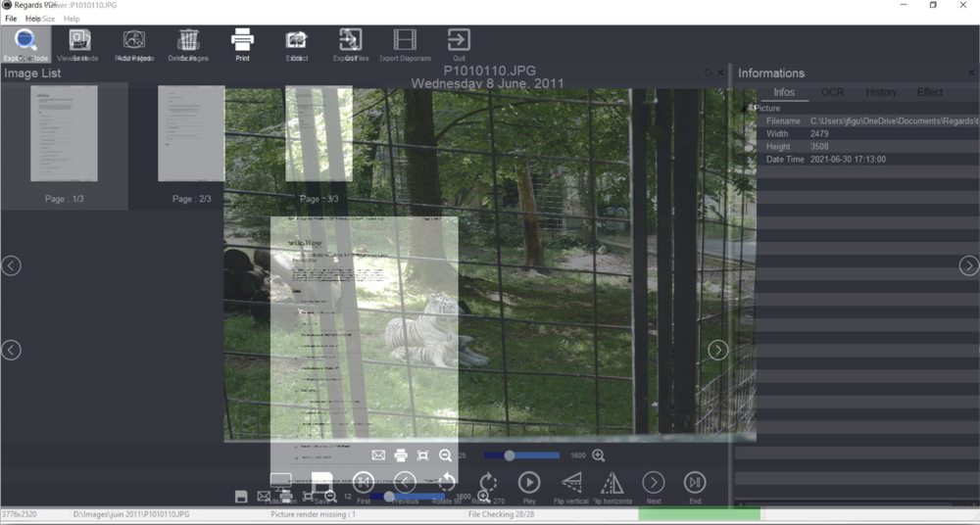This screenshot has height=525, width=980.
Task: Close the P1010110.JPG viewer panel
Action: click(720, 72)
